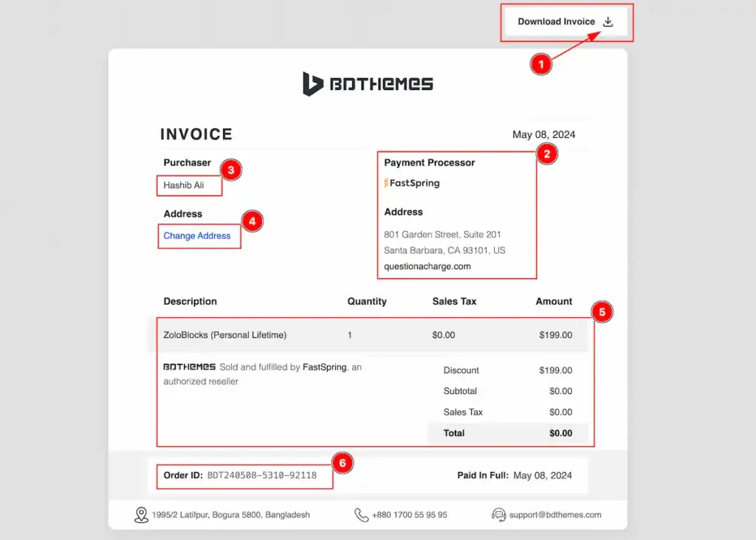Click the Amount column header
The height and width of the screenshot is (540, 756).
click(x=554, y=301)
